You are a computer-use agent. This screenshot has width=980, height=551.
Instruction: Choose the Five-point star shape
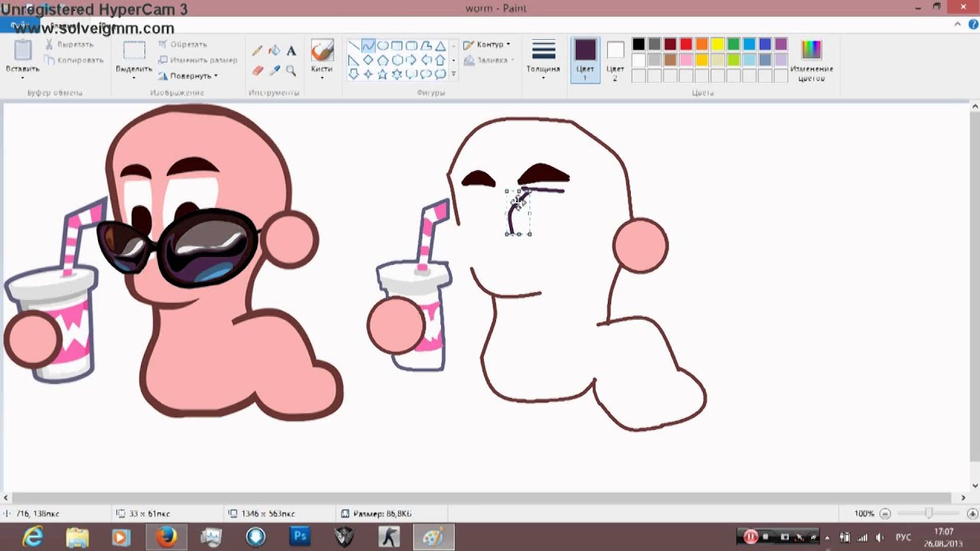(x=383, y=74)
